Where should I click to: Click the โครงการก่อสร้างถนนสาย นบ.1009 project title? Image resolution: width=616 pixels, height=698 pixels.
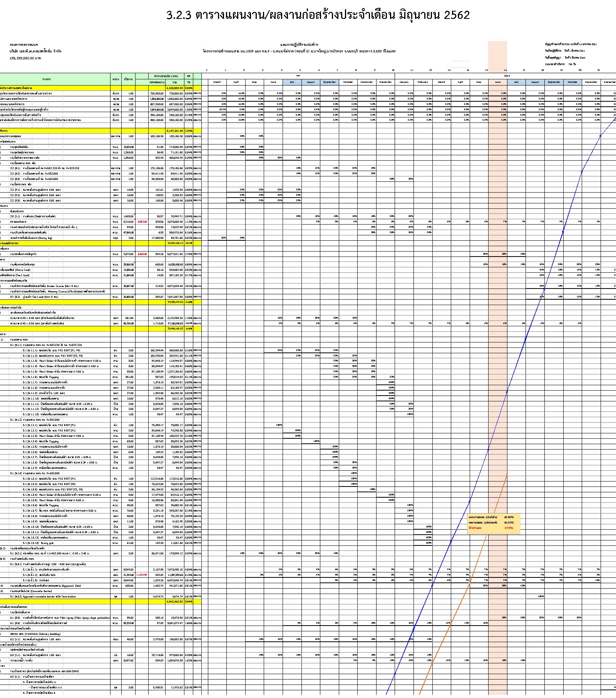(299, 51)
